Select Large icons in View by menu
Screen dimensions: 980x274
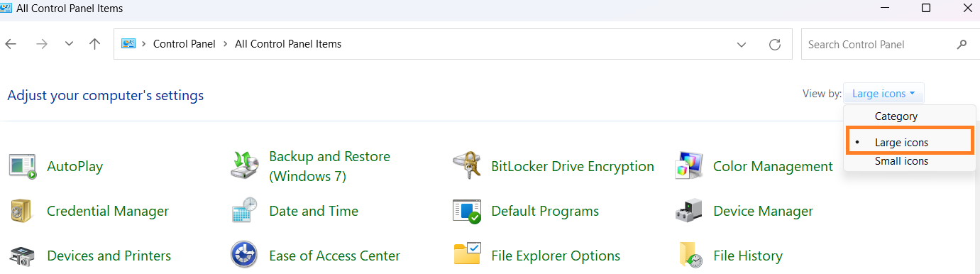pos(910,142)
